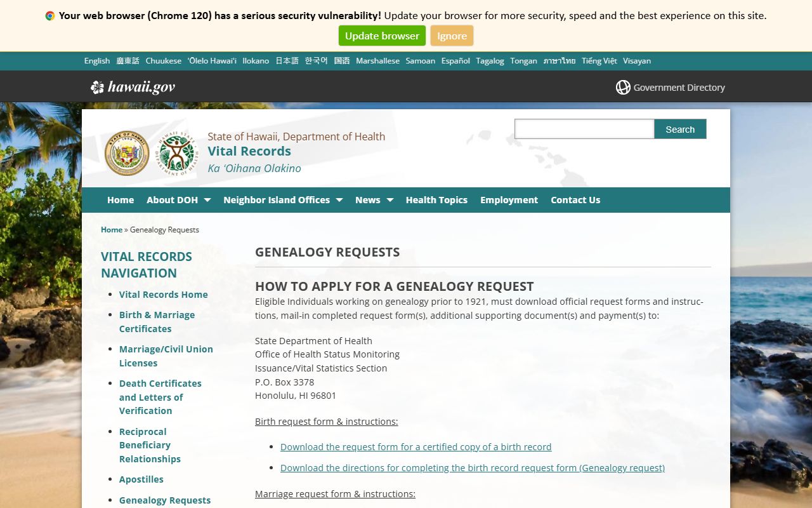Click the hawaii.gov flower logo

point(97,87)
